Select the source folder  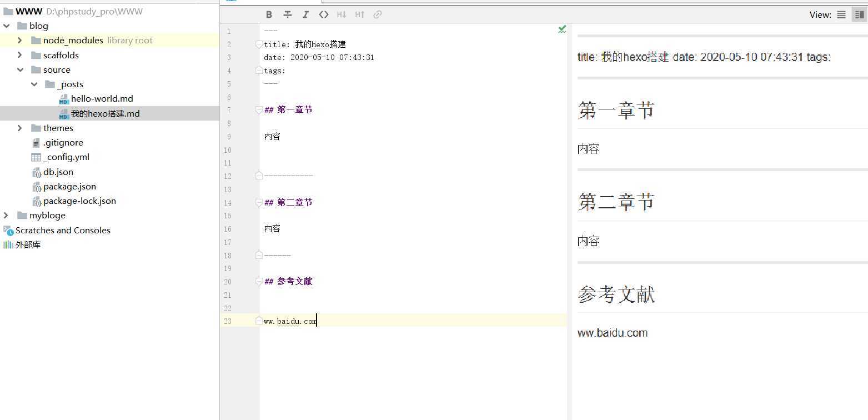tap(57, 69)
